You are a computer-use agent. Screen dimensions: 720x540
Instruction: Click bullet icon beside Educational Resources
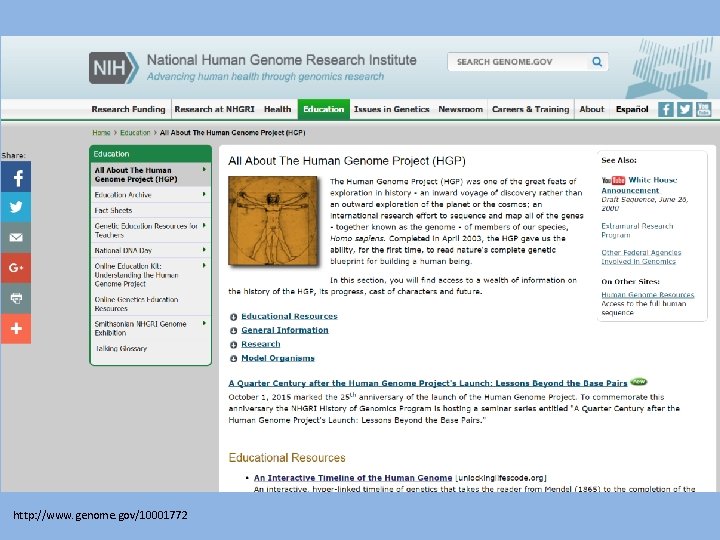[233, 317]
